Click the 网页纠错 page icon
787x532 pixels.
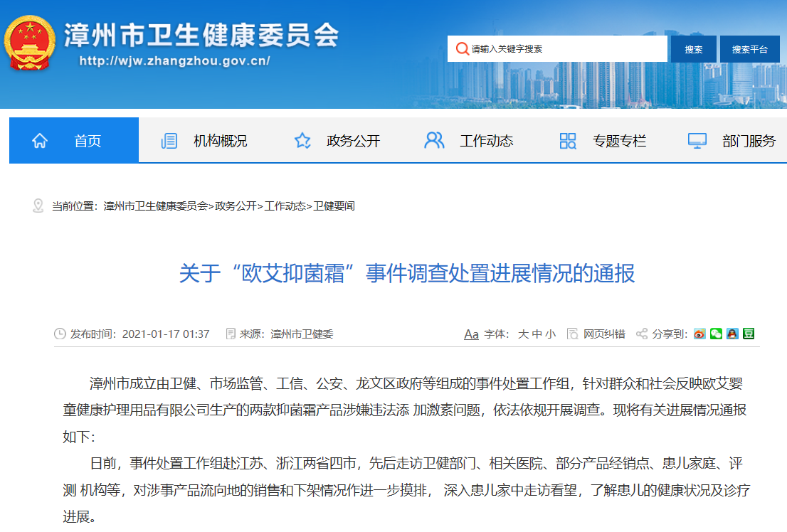click(x=572, y=334)
